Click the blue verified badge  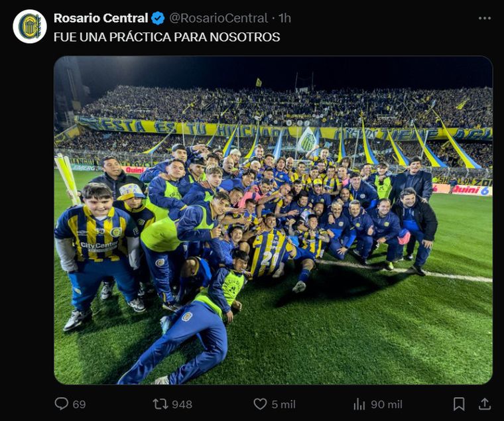pyautogui.click(x=158, y=18)
